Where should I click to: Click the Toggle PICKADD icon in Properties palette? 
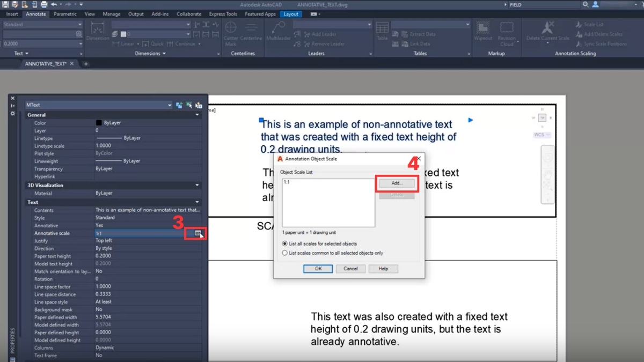click(x=179, y=105)
